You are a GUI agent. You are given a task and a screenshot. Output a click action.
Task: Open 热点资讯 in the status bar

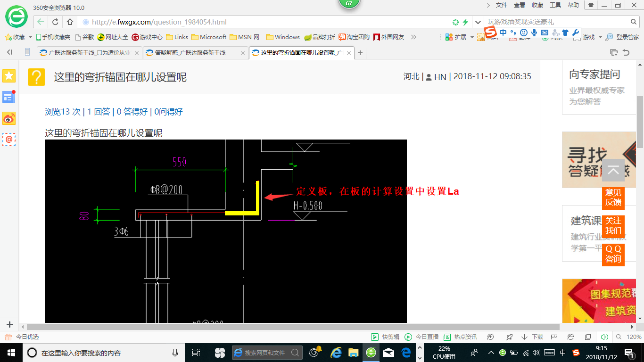(461, 337)
